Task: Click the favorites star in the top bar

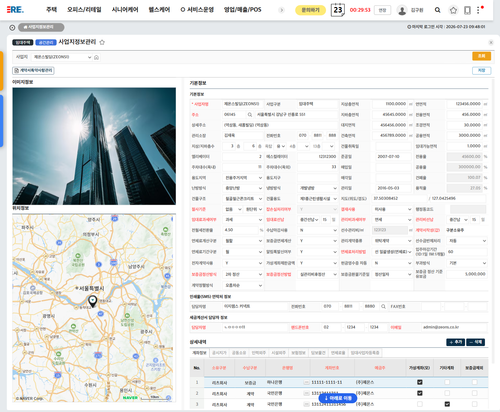Action: click(x=453, y=10)
